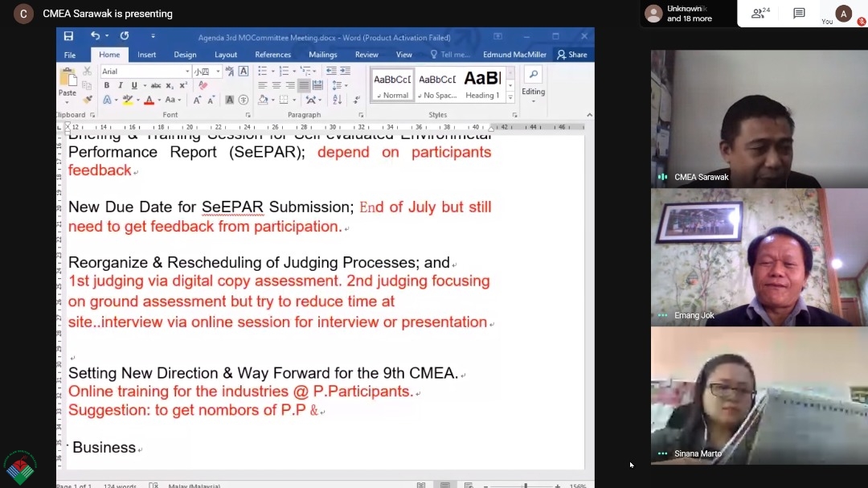Screen dimensions: 868x488
Task: Undo the last action in Word
Action: tap(95, 36)
